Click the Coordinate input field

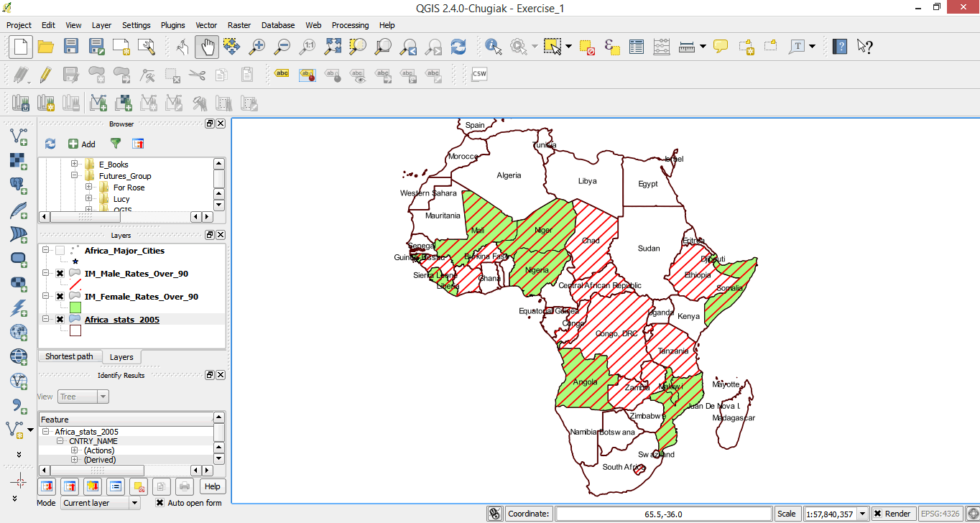pos(663,514)
